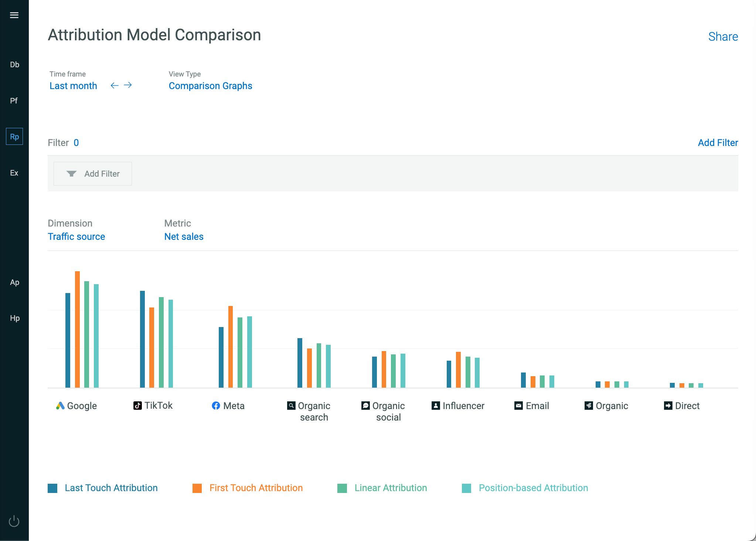Click the Position-based Attribution color swatch
Screen dimensions: 756x541
[x=466, y=488]
